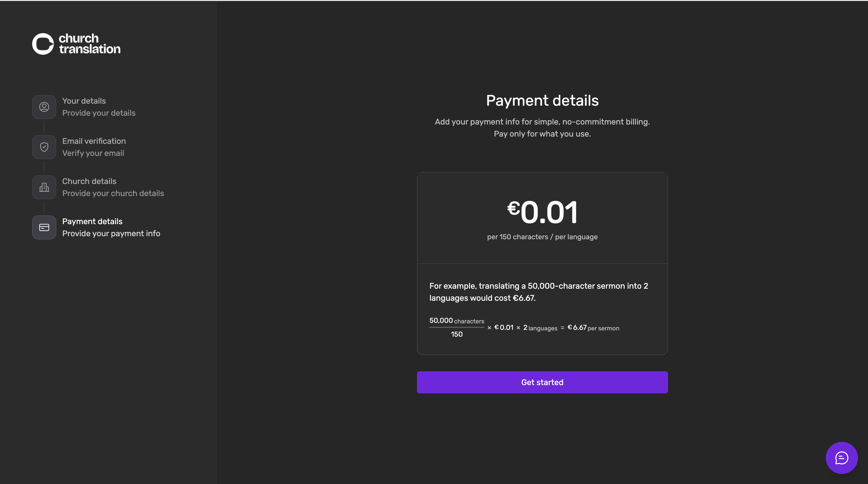
Task: Select the Email verification shield icon
Action: tap(44, 147)
